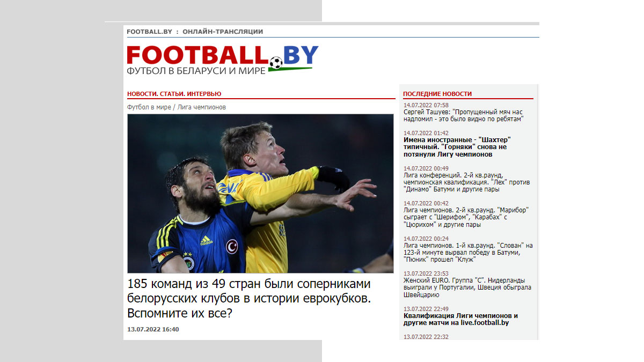
Task: Open the Футбол в мире breadcrumb
Action: click(x=149, y=107)
